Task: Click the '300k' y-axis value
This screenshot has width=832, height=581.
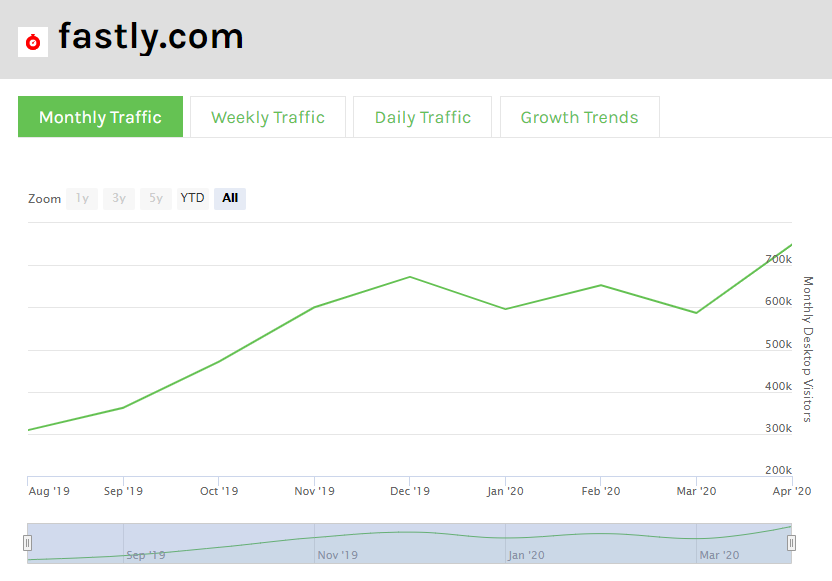Action: [x=778, y=428]
